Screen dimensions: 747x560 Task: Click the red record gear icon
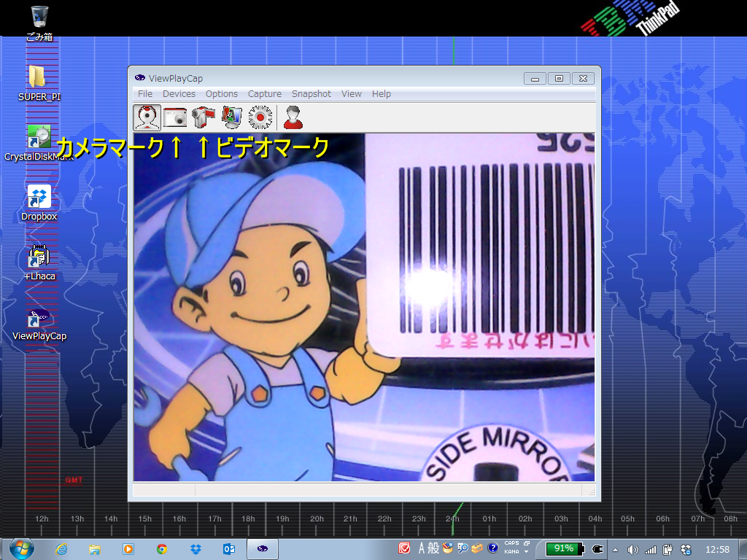pyautogui.click(x=260, y=117)
